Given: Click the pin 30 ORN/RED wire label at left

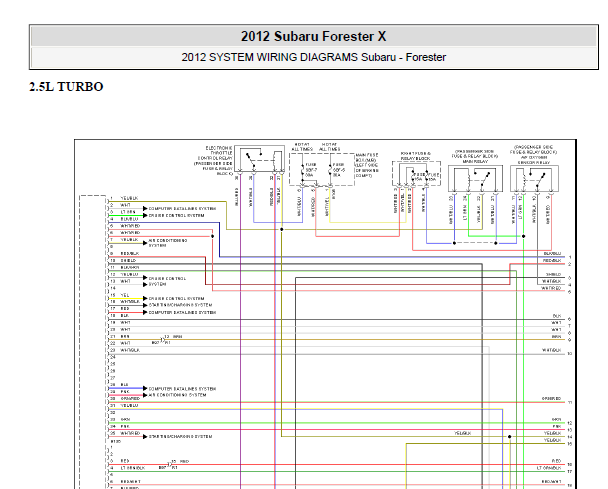Looking at the screenshot, I should pyautogui.click(x=130, y=399).
